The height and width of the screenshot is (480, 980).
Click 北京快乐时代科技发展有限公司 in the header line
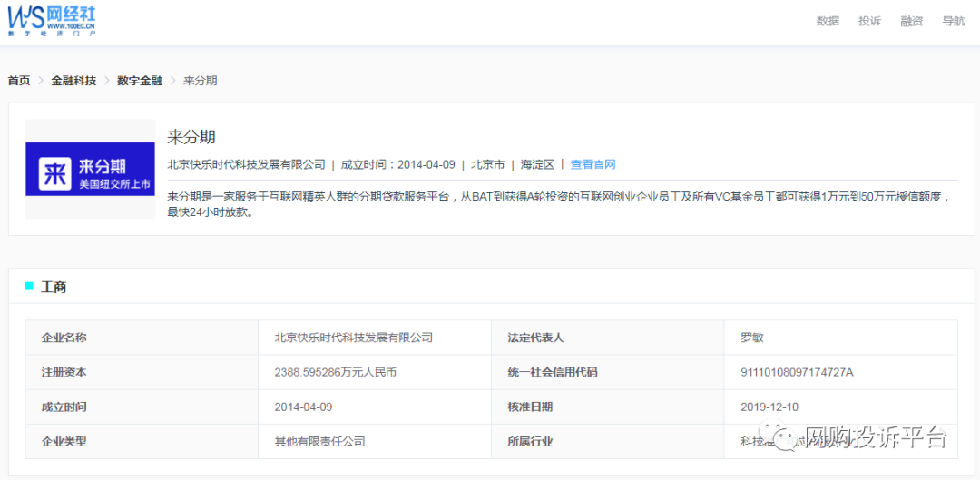click(x=246, y=164)
